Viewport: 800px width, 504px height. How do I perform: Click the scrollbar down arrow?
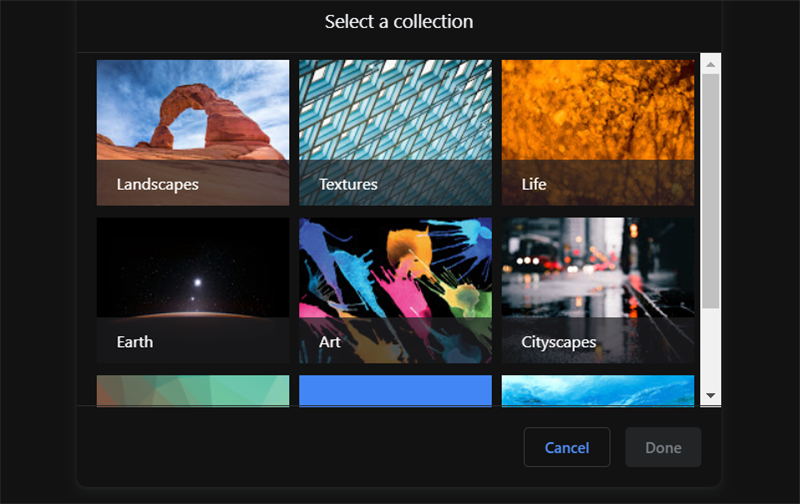[710, 395]
